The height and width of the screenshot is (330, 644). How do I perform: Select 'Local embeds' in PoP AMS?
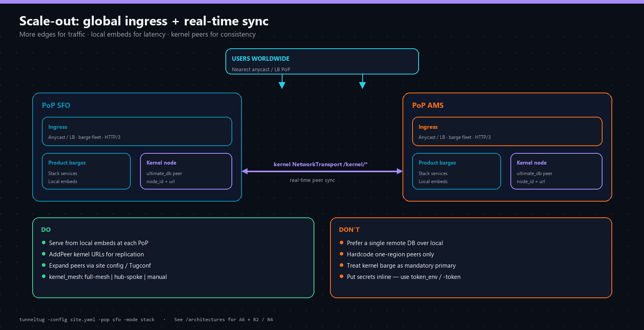pos(433,181)
